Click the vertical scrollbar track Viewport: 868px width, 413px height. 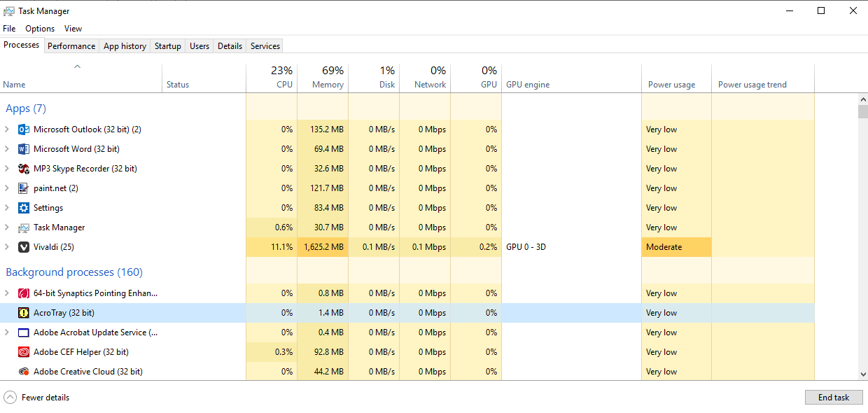coord(862,245)
